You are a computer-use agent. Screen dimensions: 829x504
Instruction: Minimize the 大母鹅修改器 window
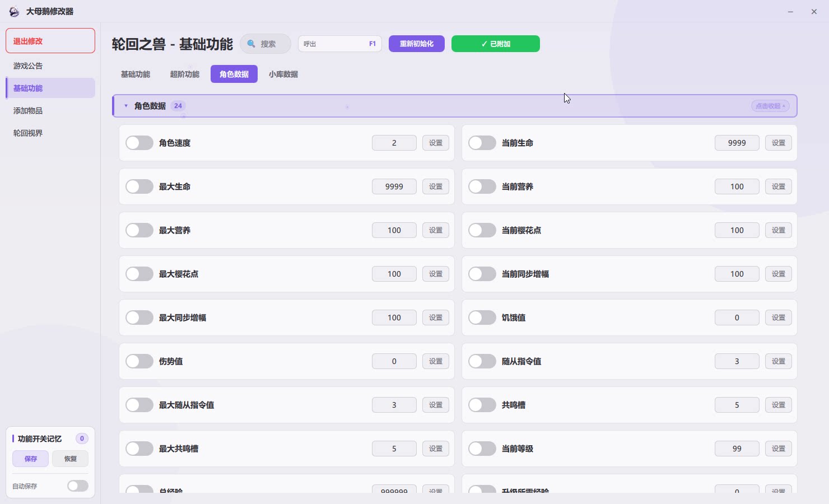[790, 11]
